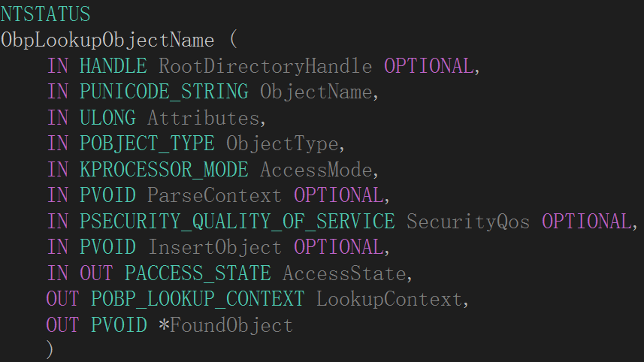Click the NTSTATUS return type
Viewport: 644px width, 362px height.
[45, 14]
